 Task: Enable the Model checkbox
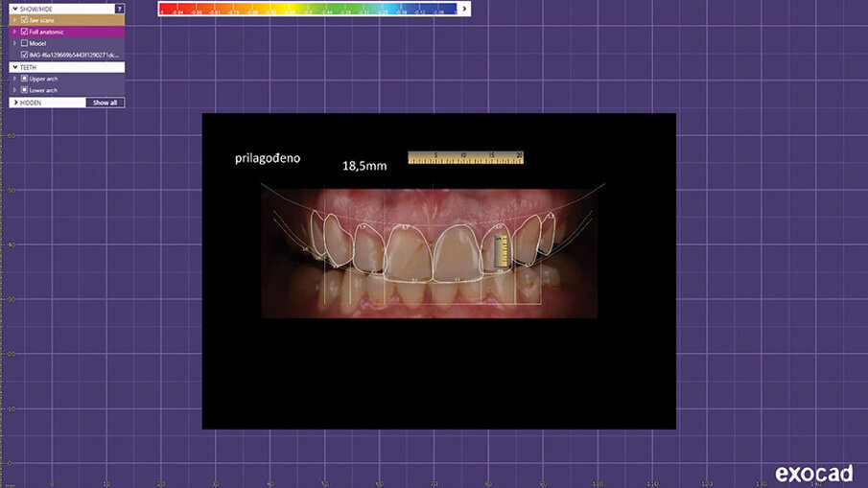(24, 43)
